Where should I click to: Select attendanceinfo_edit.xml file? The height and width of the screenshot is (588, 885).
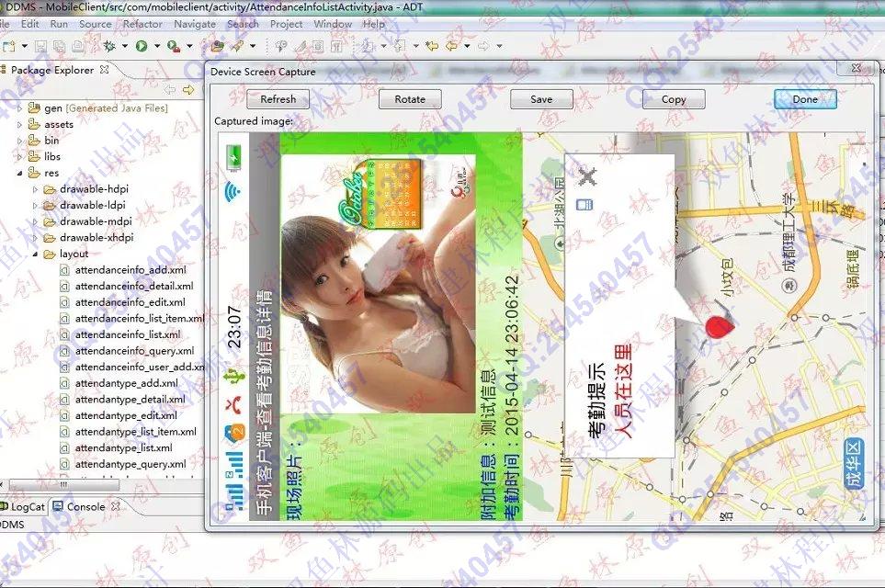130,302
